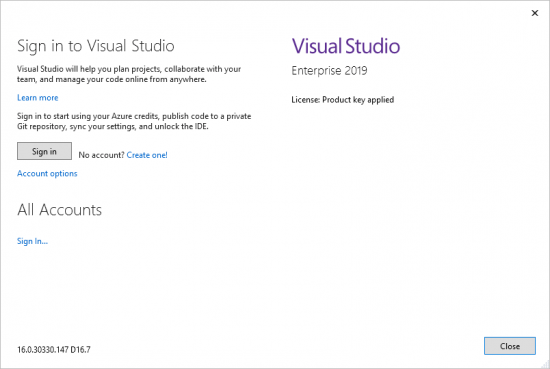Click the 'Sign in to Visual Studio' heading
Viewport: 550px width, 369px height.
[96, 46]
